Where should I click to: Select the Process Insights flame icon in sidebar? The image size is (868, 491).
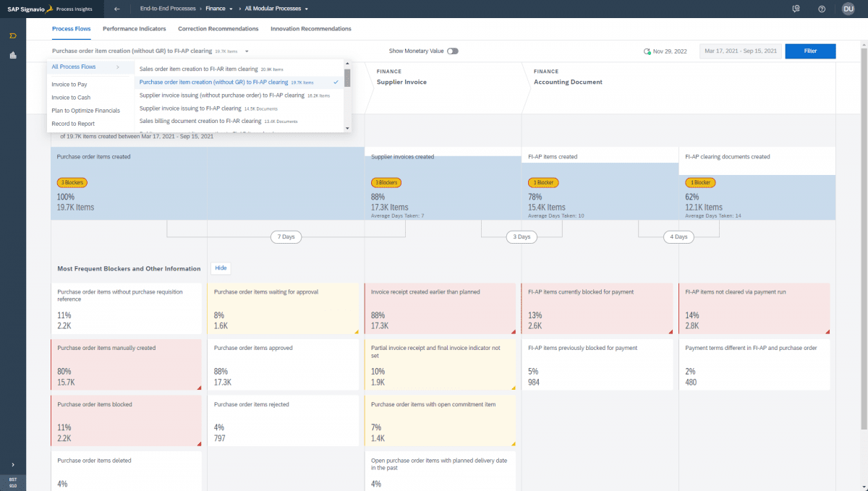pyautogui.click(x=12, y=34)
